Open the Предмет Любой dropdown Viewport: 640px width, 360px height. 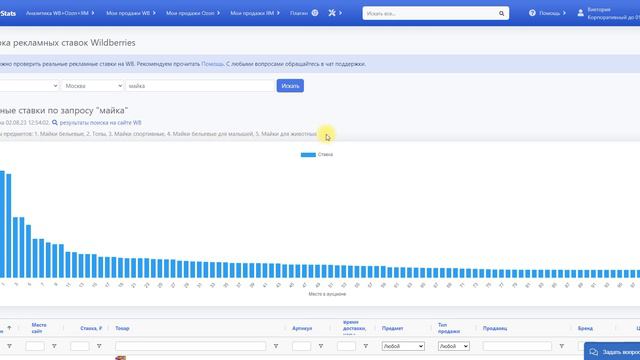coord(403,346)
